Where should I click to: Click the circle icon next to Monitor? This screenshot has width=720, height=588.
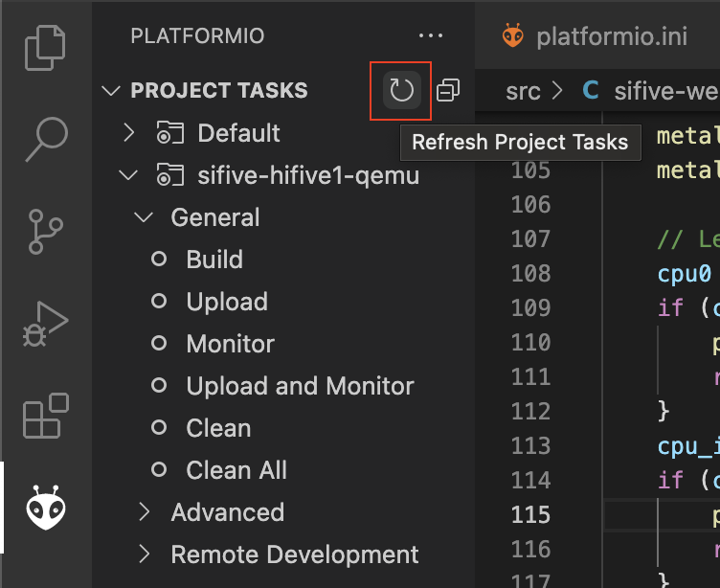pos(159,343)
